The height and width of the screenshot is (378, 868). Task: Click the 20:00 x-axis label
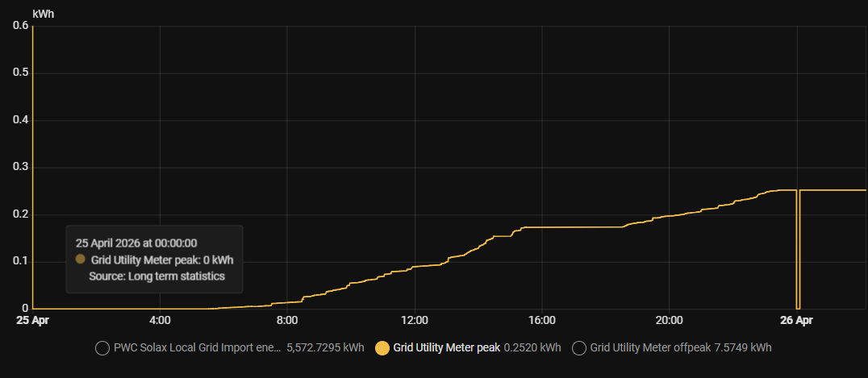pos(670,320)
